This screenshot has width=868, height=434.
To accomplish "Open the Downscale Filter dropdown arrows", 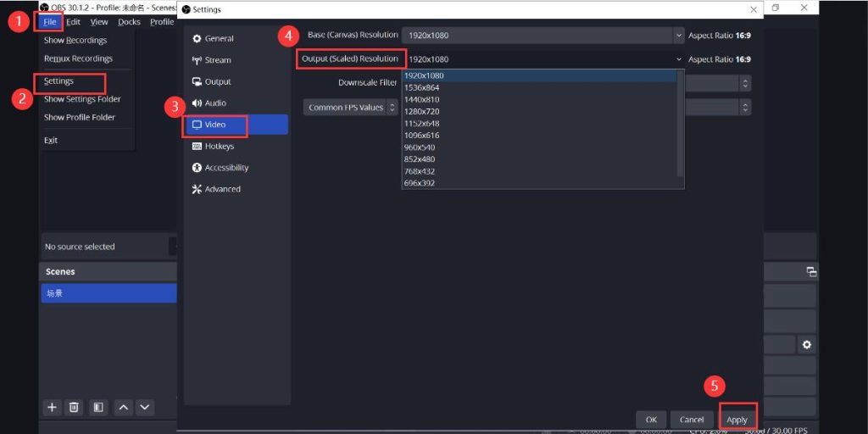I will 746,84.
